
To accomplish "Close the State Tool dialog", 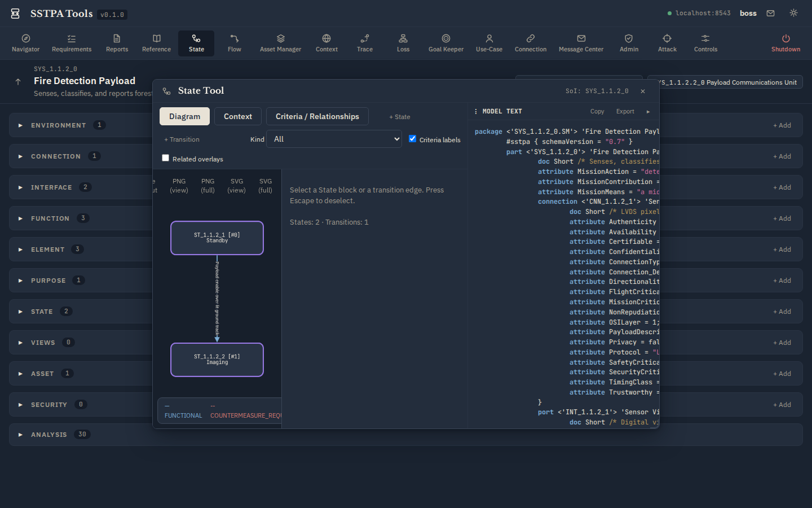I will click(x=643, y=91).
